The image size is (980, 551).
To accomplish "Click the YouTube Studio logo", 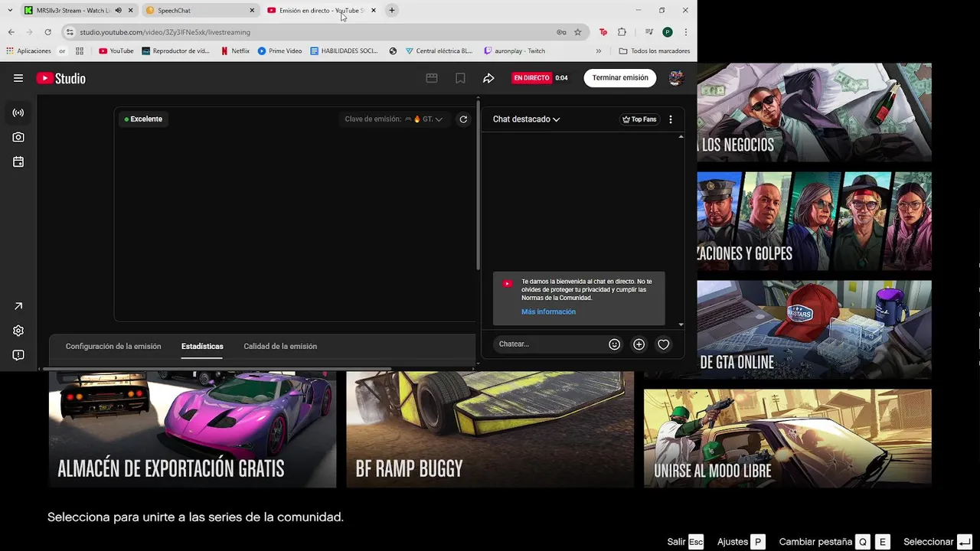I will pos(60,78).
